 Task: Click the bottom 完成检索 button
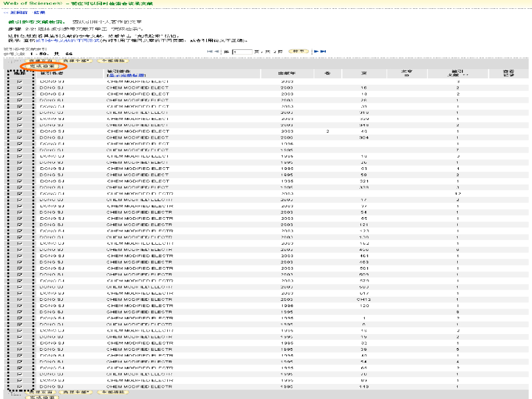point(43,397)
